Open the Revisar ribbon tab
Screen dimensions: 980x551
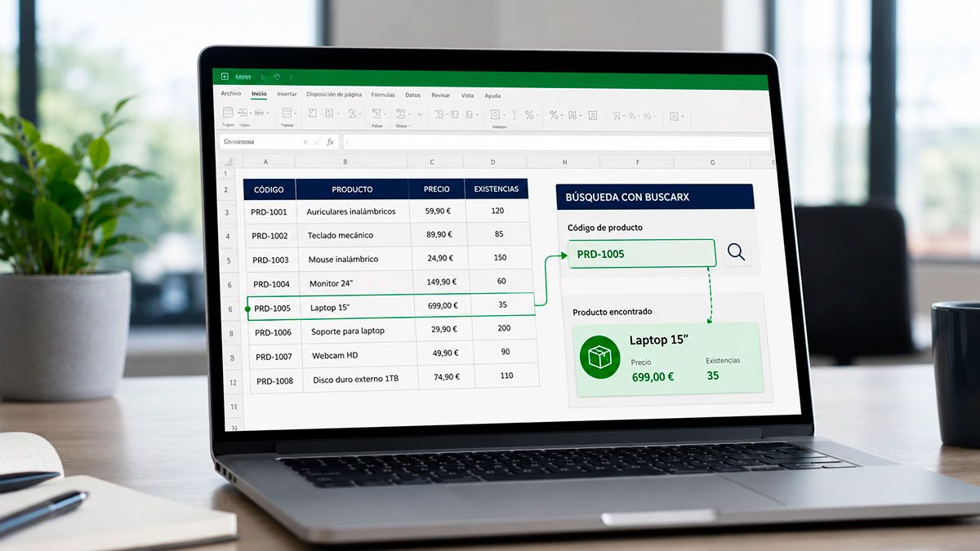click(x=441, y=96)
